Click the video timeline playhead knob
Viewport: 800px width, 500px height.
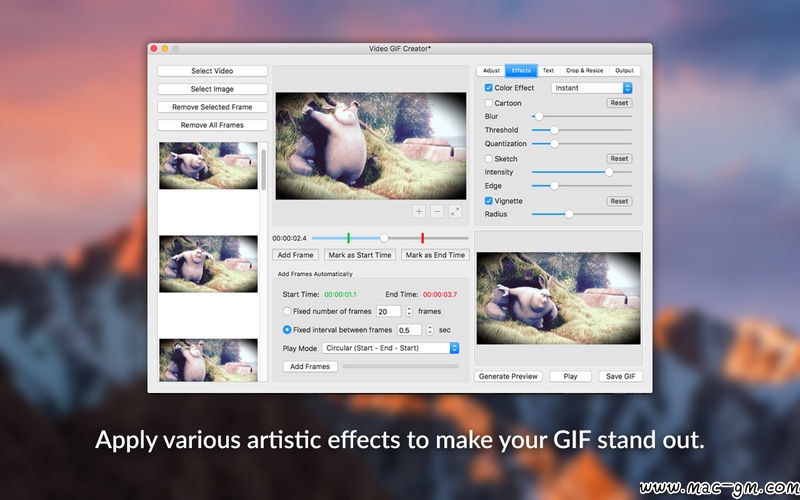click(384, 238)
